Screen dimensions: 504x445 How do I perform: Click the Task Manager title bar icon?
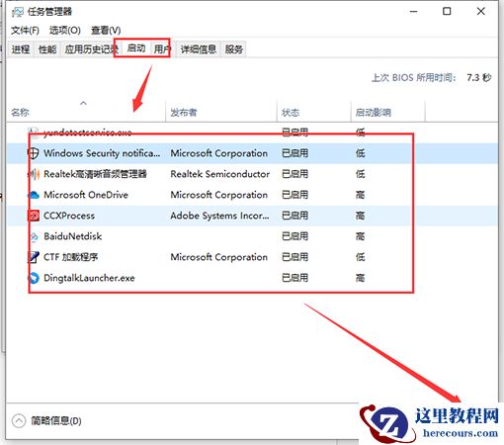[x=18, y=12]
